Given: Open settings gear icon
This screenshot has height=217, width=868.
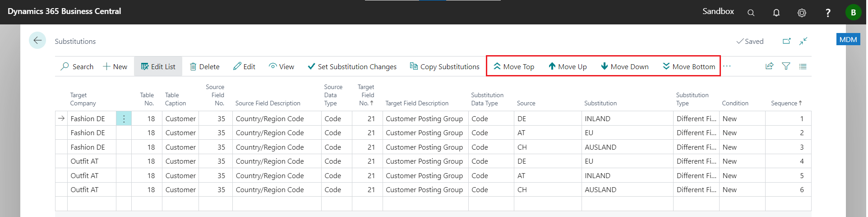Looking at the screenshot, I should click(x=802, y=13).
